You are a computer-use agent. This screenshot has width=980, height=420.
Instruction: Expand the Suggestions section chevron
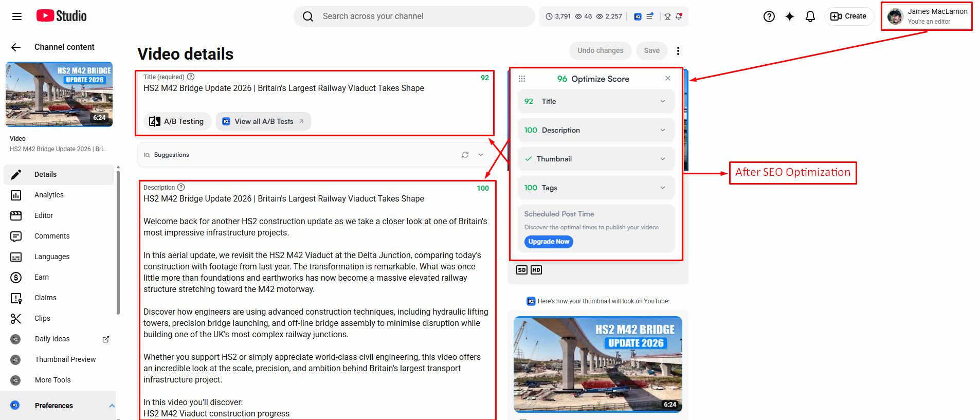coord(481,155)
